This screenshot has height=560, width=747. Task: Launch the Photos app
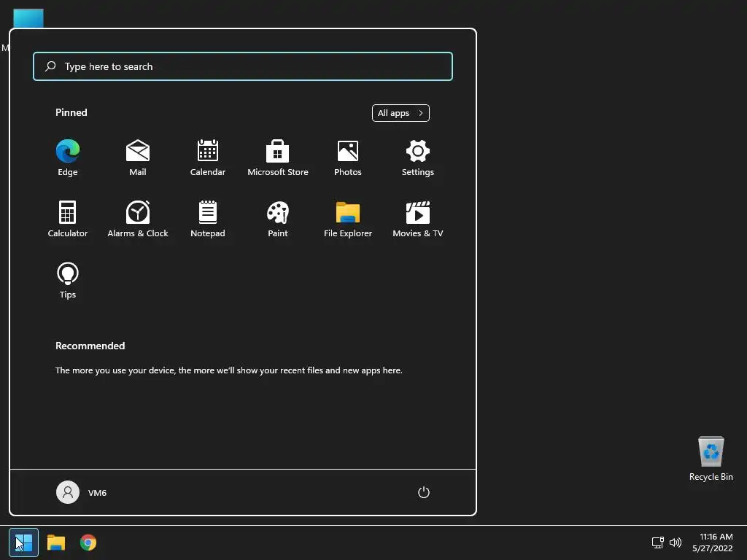coord(348,158)
